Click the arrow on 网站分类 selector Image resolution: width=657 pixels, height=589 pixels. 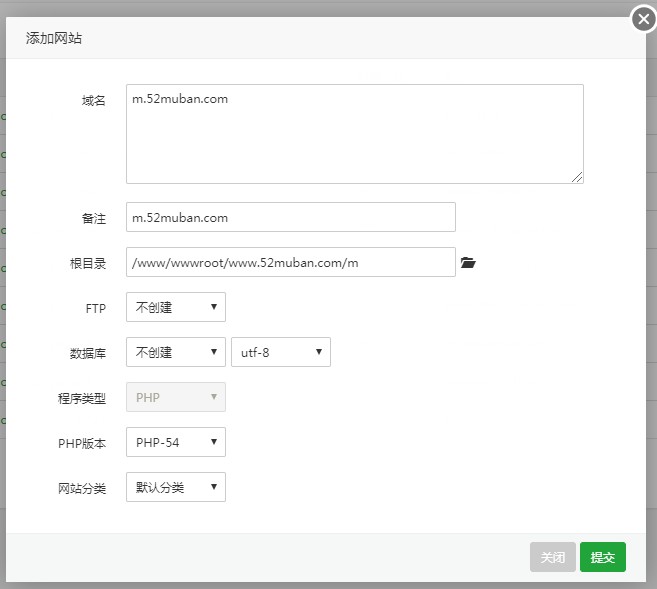[x=214, y=486]
